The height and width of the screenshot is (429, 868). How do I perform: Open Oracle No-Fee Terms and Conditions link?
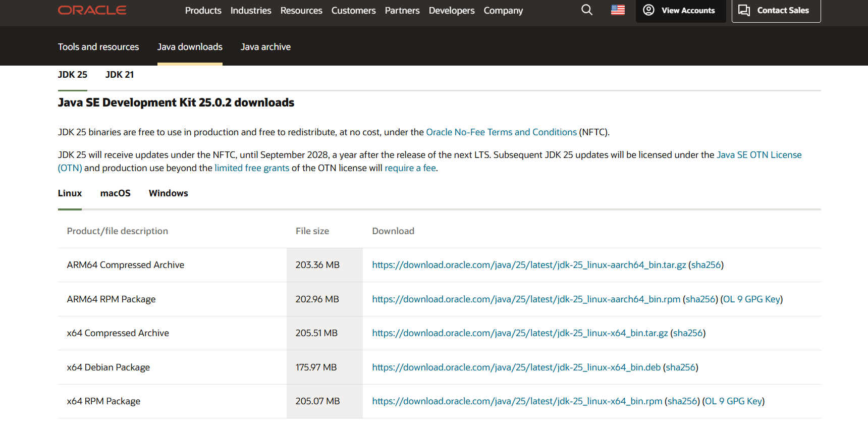[x=502, y=132]
